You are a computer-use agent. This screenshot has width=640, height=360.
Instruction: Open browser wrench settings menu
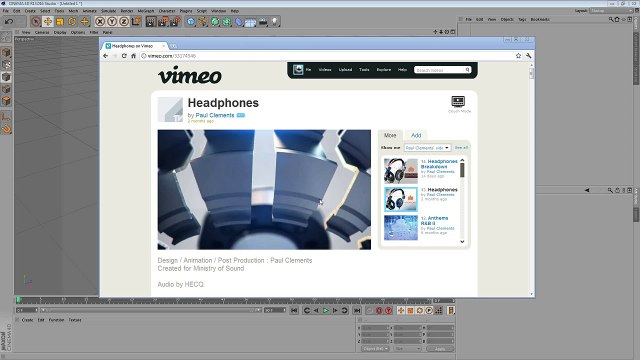click(x=529, y=56)
